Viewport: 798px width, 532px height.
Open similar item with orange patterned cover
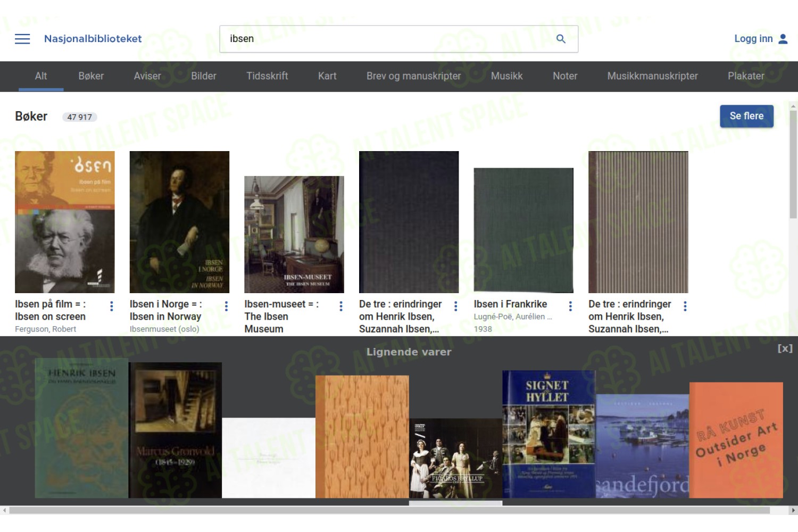tap(362, 437)
